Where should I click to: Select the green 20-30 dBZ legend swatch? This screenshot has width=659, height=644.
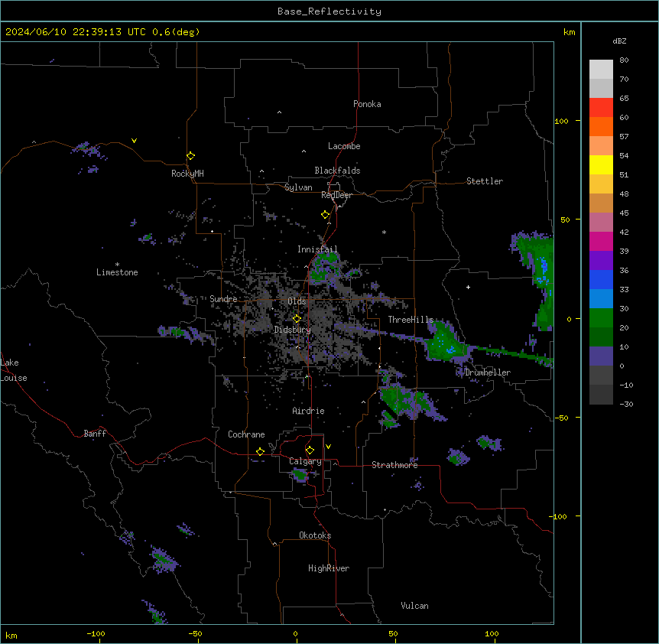pos(601,318)
